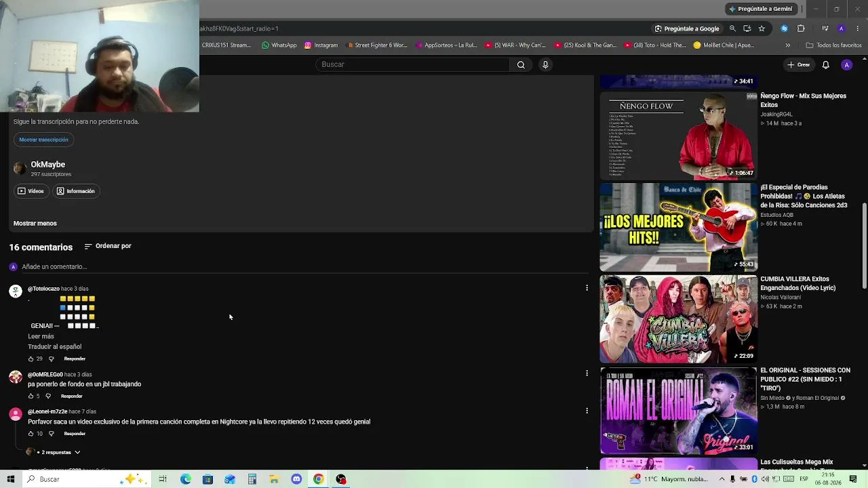Show hidden system tray icons
This screenshot has width=868, height=488.
(722, 479)
